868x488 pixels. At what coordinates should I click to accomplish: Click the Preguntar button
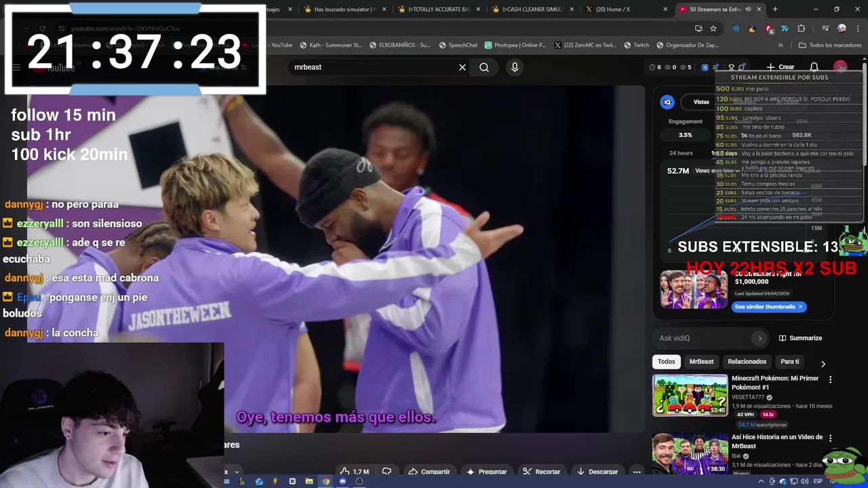[x=487, y=472]
